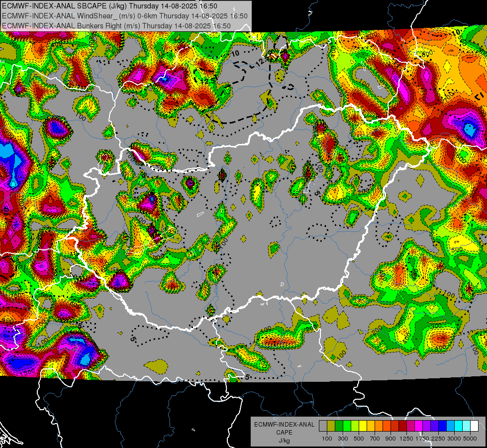487x448 pixels.
Task: Click the legend value 1250
Action: 406,439
